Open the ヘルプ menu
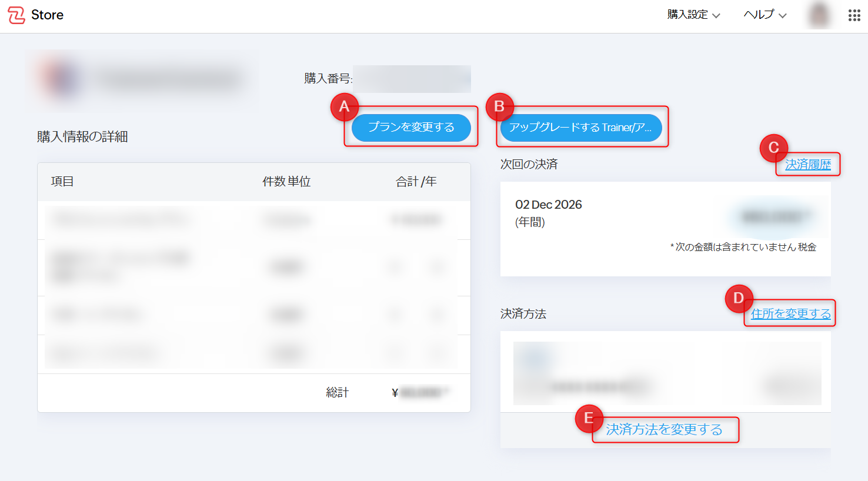 [x=759, y=15]
